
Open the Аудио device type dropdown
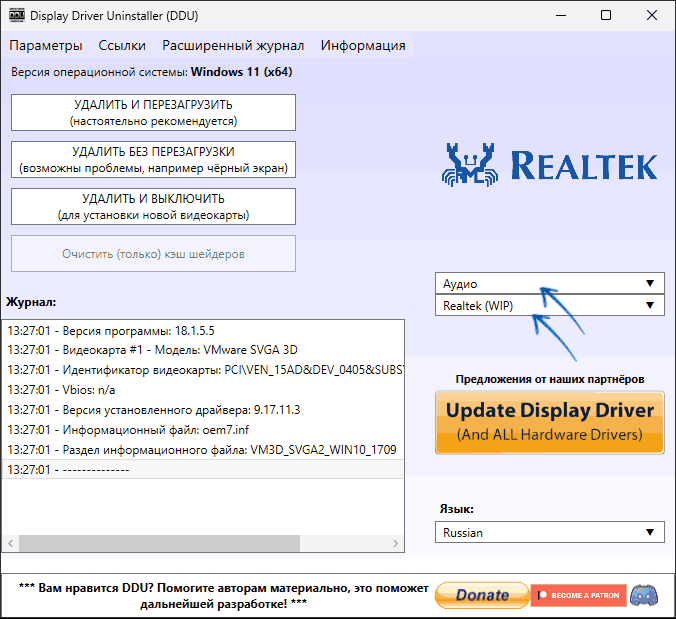coord(550,283)
